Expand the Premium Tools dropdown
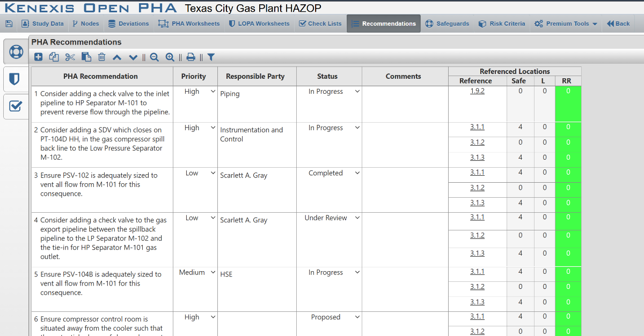 tap(566, 24)
